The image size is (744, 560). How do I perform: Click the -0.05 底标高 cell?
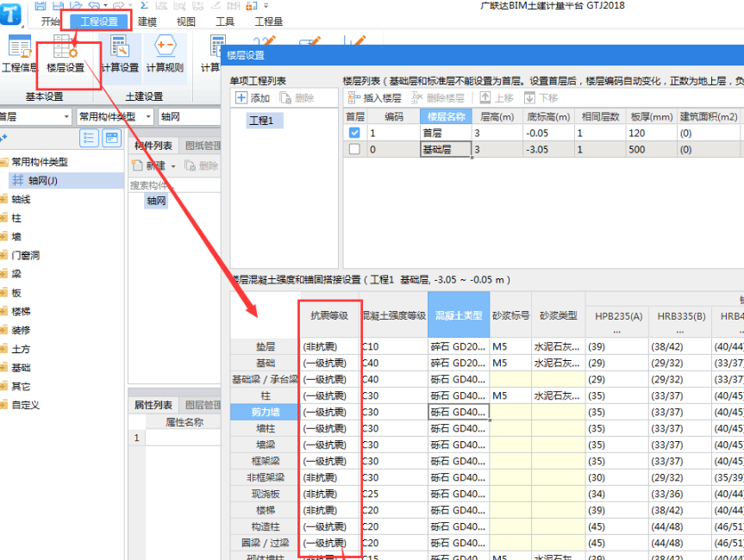(x=548, y=133)
